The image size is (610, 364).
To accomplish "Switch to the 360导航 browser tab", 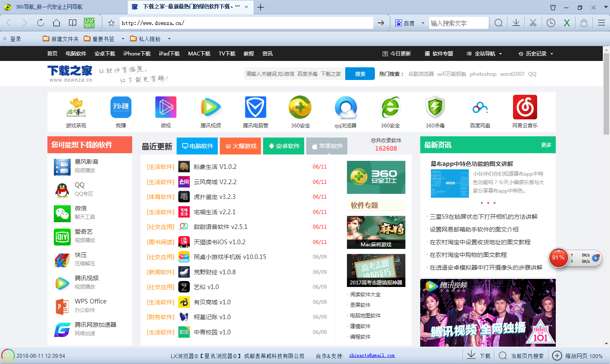I will click(x=64, y=7).
